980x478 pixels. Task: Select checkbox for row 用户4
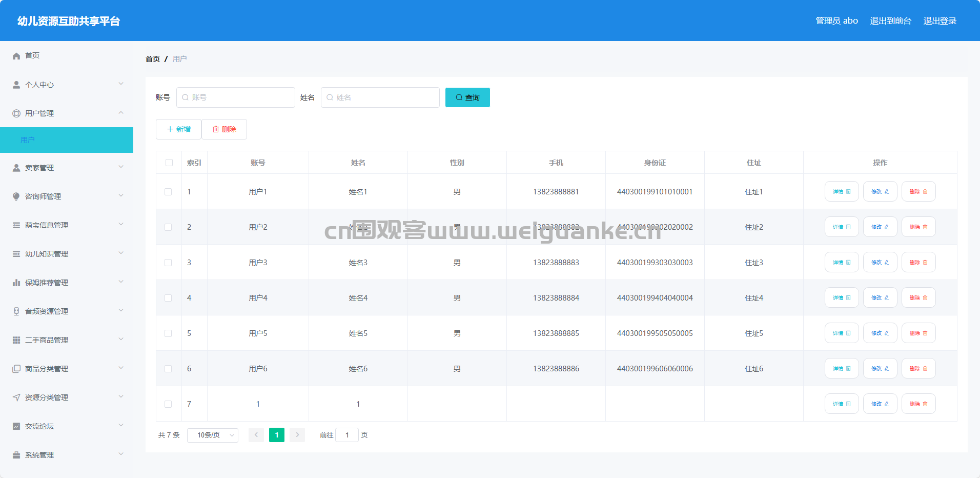pos(168,298)
